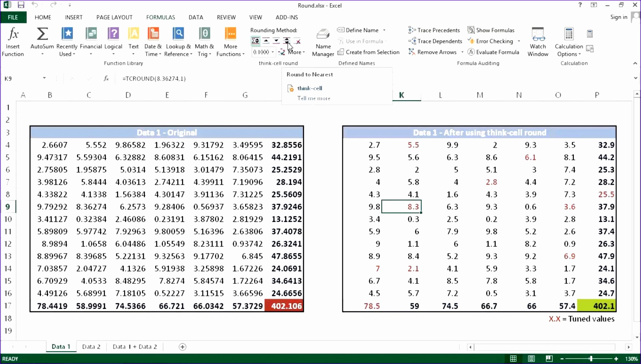
Task: Click Trace Precedents in Formula Auditing
Action: click(434, 30)
